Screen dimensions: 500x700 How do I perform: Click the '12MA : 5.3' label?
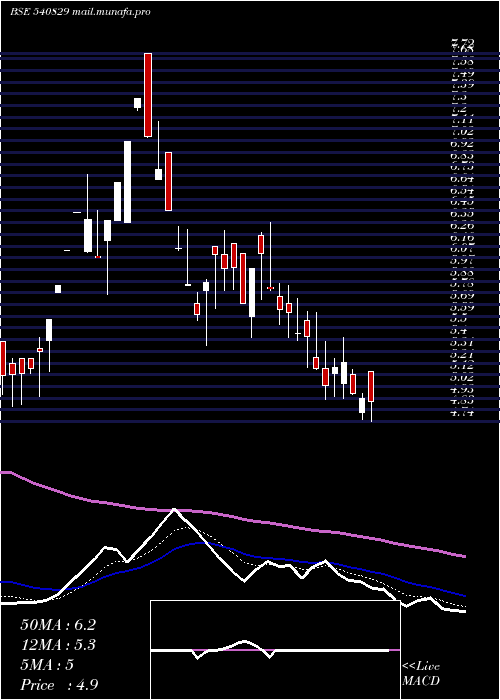coord(58,645)
